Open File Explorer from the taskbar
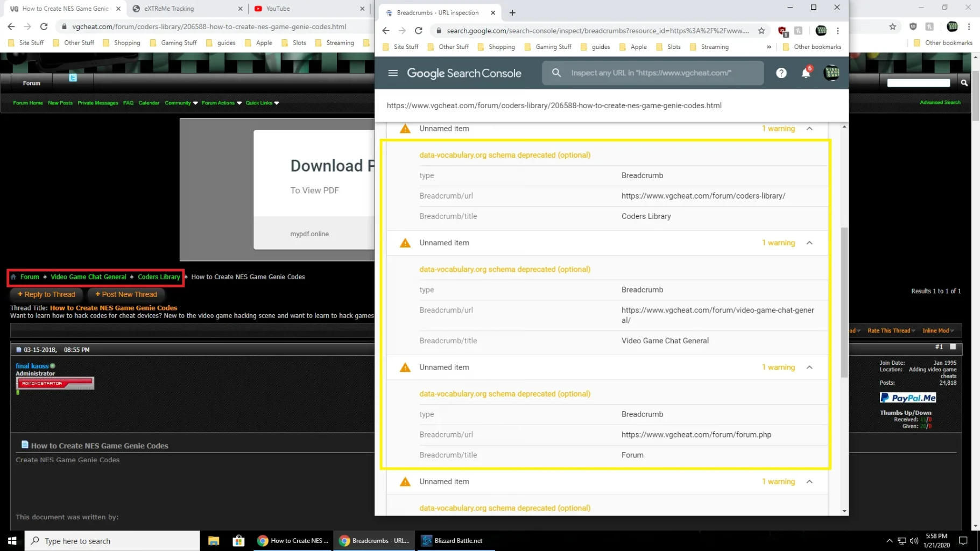The image size is (980, 551). click(x=214, y=541)
